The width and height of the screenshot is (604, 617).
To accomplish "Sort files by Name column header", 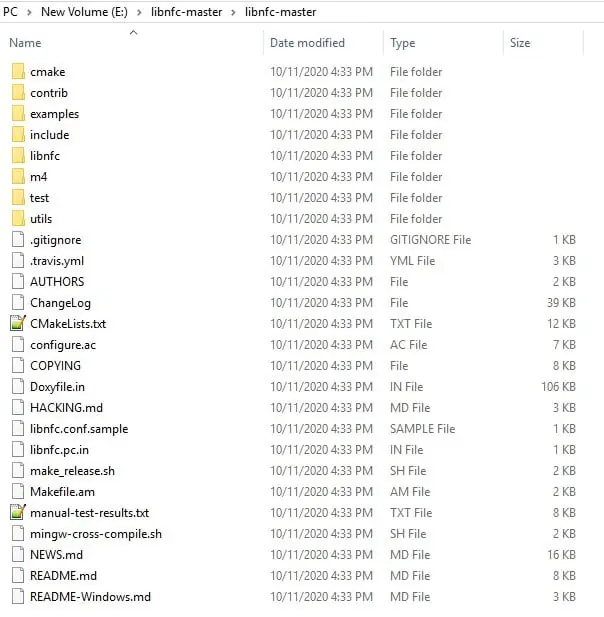I will [25, 43].
